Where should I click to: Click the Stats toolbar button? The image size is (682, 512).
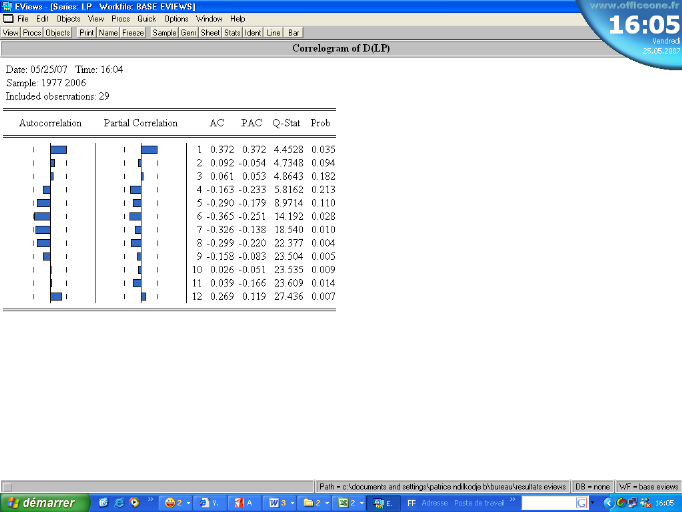[x=232, y=33]
